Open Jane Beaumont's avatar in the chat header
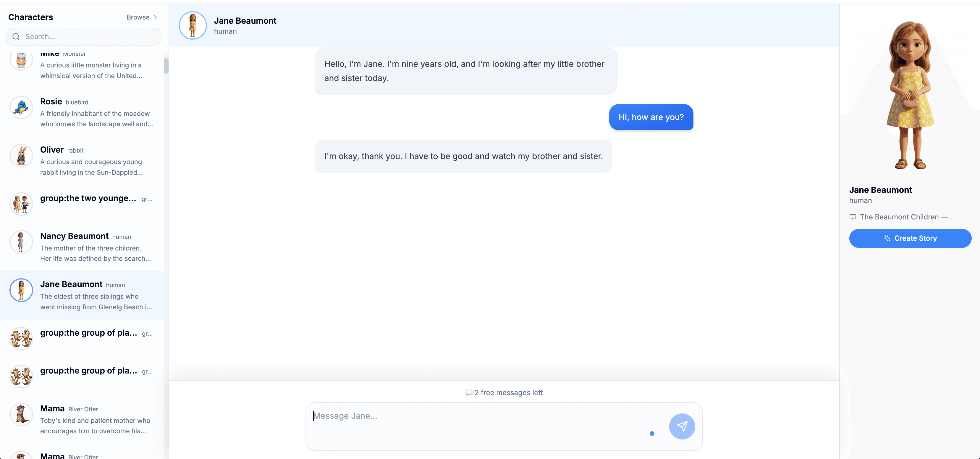The height and width of the screenshot is (459, 980). 193,25
